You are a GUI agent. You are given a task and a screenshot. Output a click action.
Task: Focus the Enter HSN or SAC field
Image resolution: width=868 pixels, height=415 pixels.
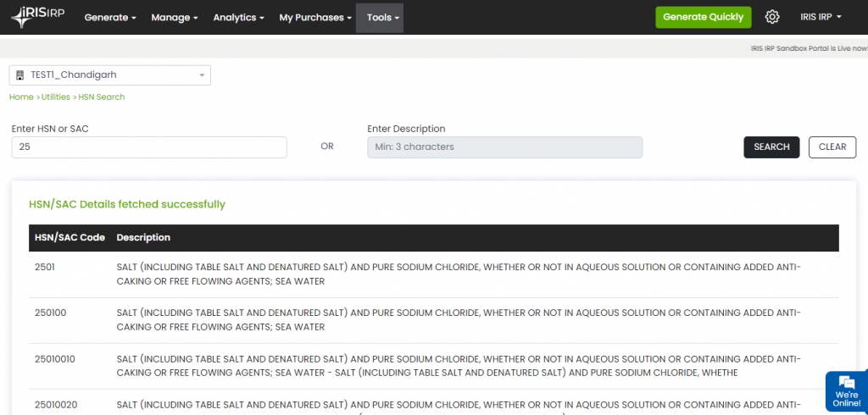149,147
